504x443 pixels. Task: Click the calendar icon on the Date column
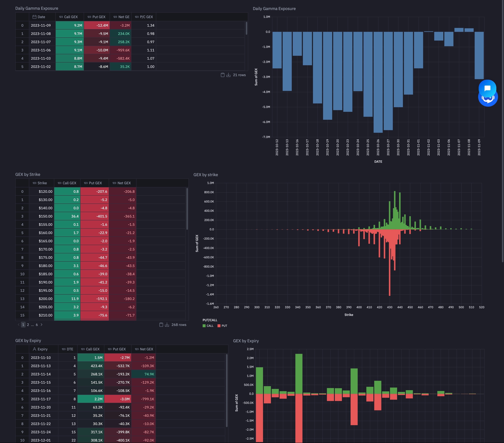[x=34, y=17]
